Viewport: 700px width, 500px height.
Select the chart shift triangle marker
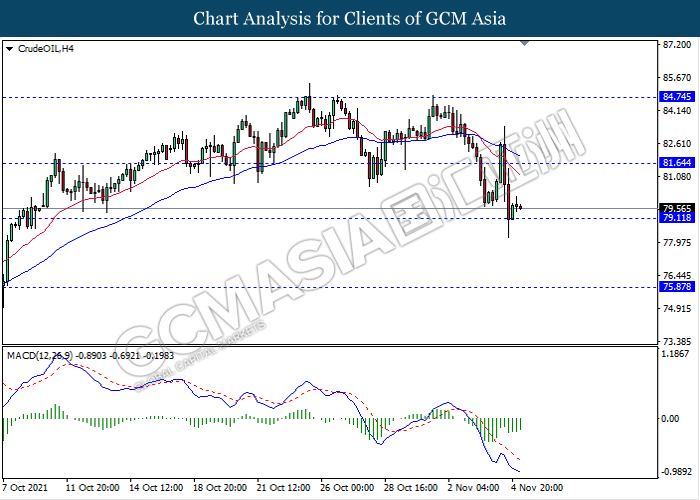(x=525, y=43)
